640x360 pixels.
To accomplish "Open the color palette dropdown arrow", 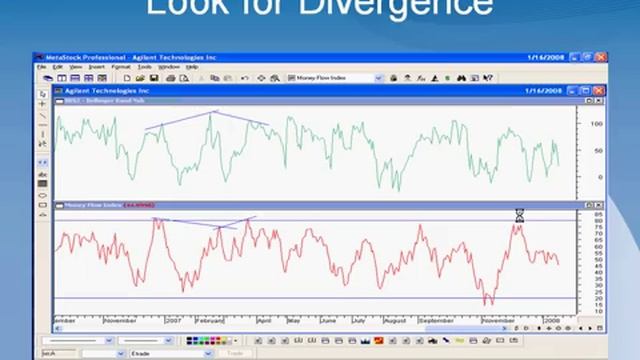I will pos(236,340).
